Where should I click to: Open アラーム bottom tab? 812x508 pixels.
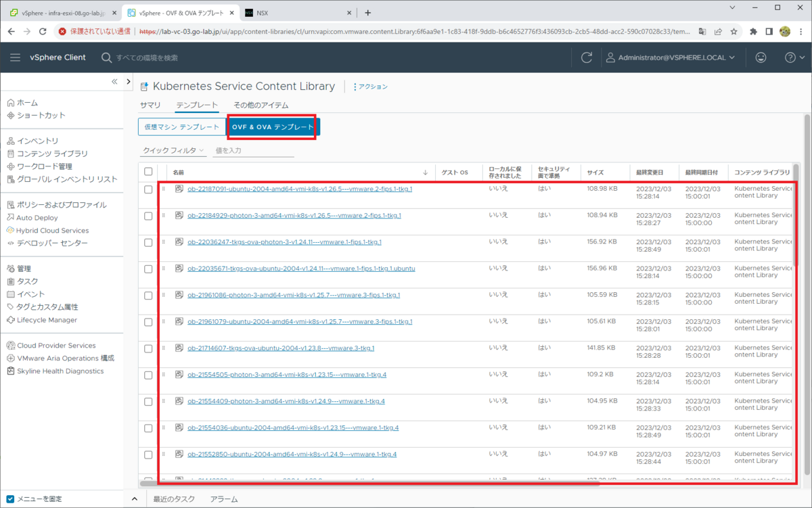click(224, 499)
